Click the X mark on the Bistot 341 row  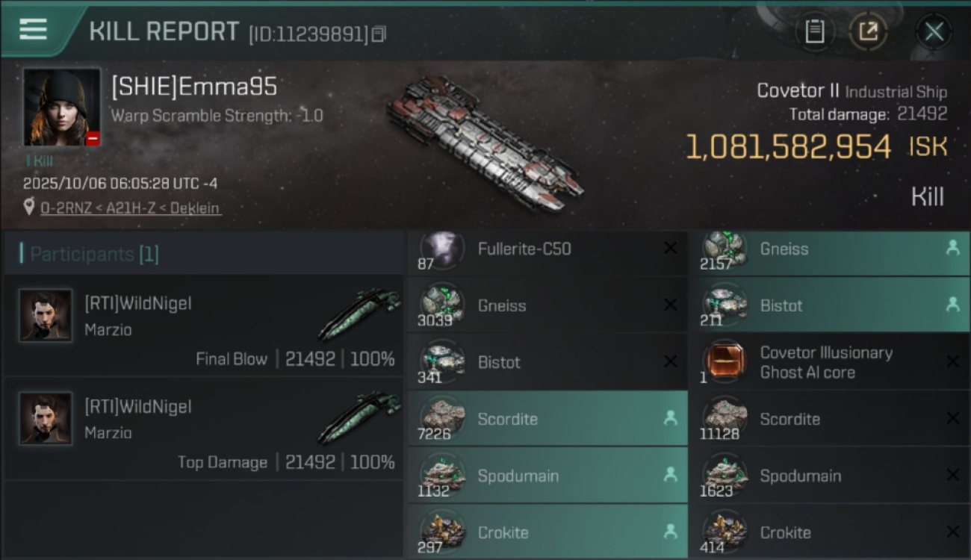click(x=671, y=361)
